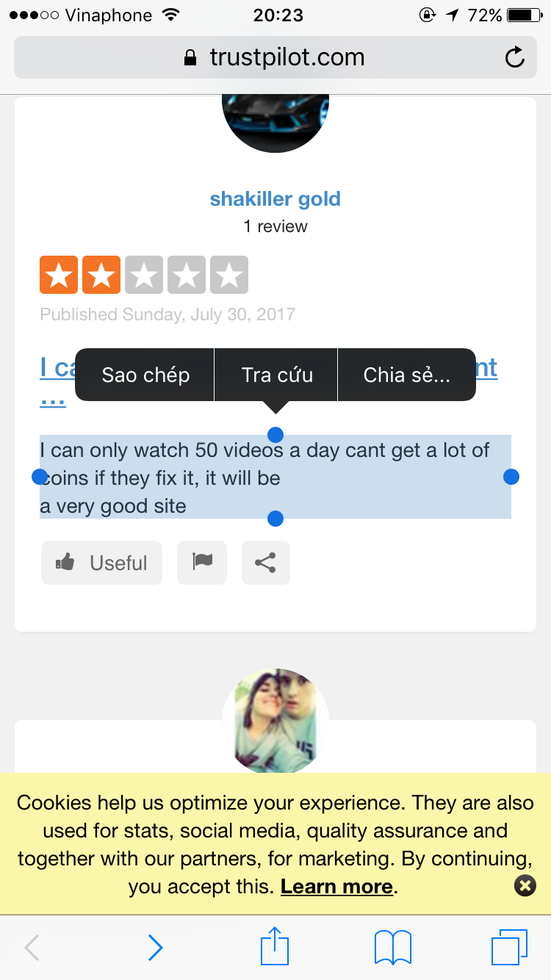
Task: Open the tabs overview icon
Action: point(509,947)
